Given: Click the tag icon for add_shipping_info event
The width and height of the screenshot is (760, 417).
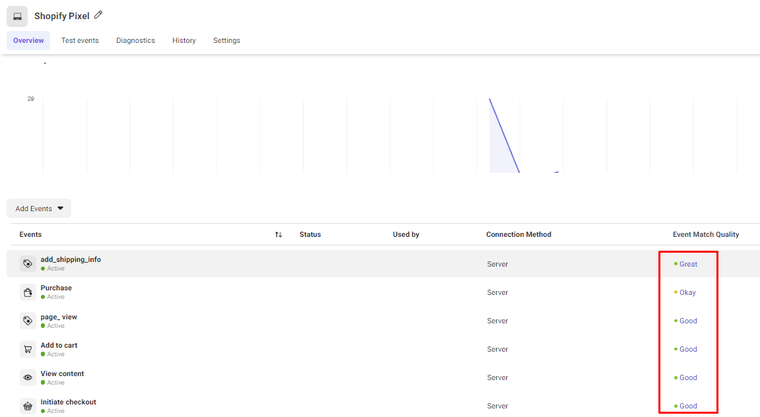Looking at the screenshot, I should (x=28, y=263).
